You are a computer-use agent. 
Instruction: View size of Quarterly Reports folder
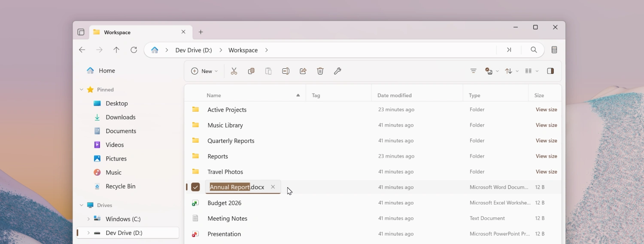546,140
